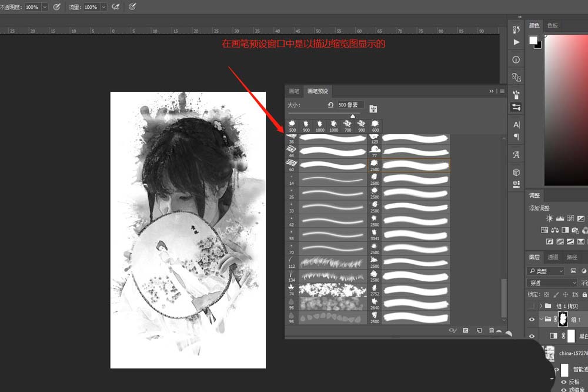Click the brush size slider handle

pyautogui.click(x=352, y=116)
